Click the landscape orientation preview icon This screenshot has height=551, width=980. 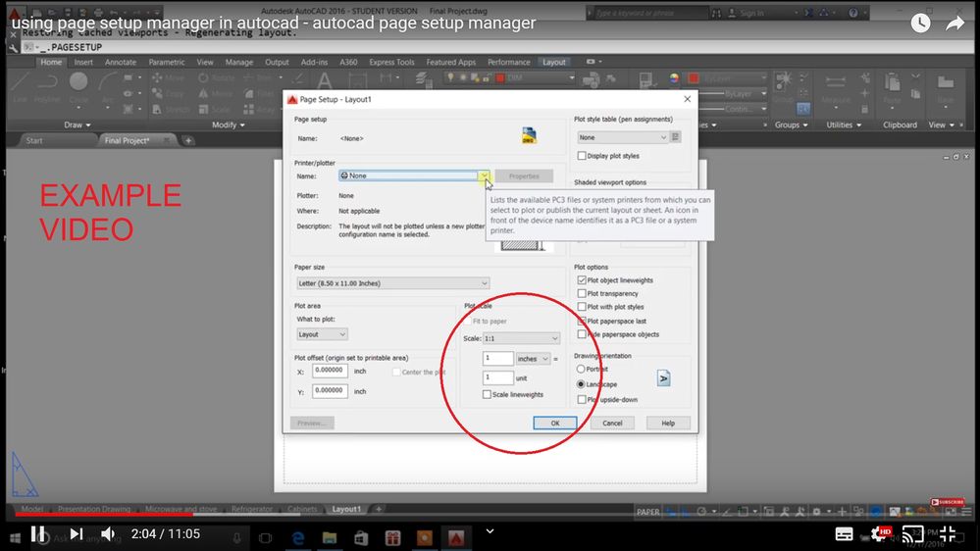[x=664, y=378]
